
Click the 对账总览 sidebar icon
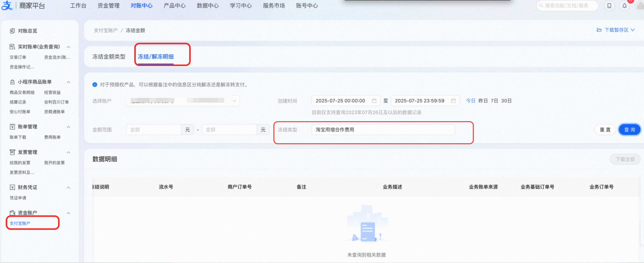12,31
